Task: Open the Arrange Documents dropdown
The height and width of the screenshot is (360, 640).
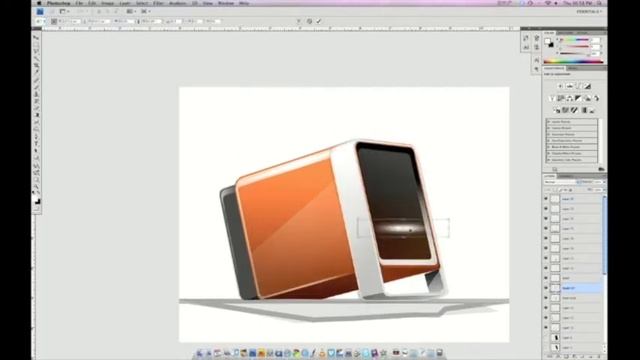Action: (x=131, y=11)
